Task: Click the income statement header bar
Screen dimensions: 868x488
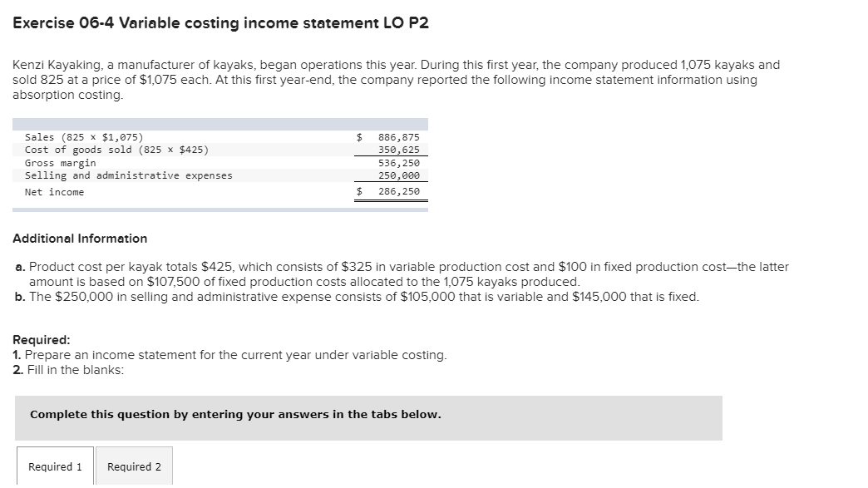Action: pos(220,121)
